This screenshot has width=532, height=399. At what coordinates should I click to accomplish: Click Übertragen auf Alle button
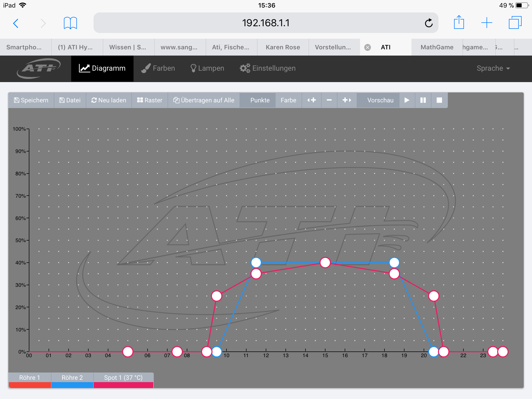click(204, 100)
